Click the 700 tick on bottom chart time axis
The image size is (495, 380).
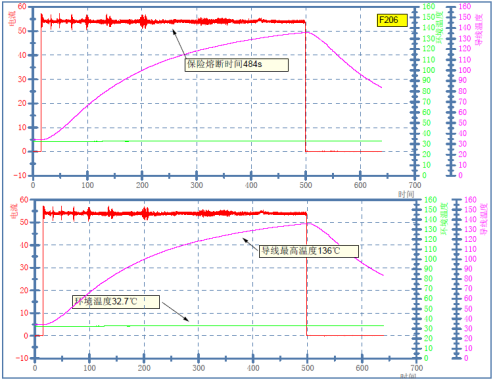[x=417, y=368]
